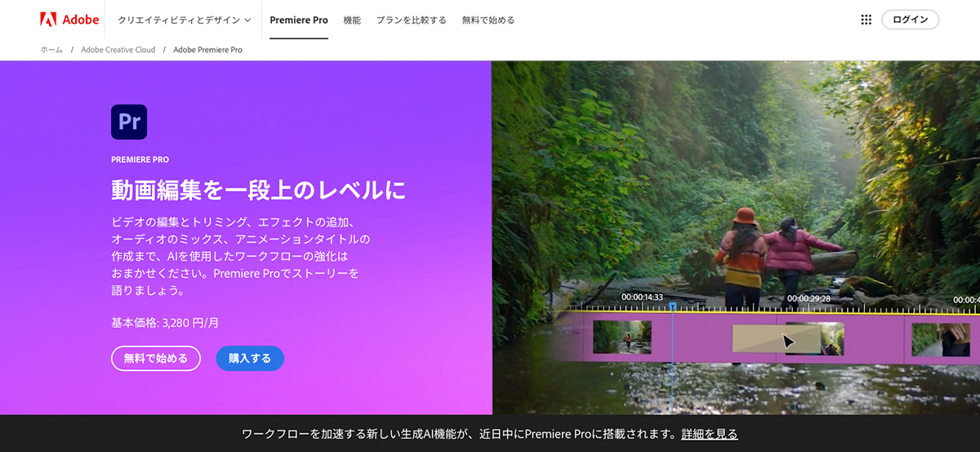Click the Premiere Pro 'Pr' app icon
The image size is (980, 452).
point(129,122)
